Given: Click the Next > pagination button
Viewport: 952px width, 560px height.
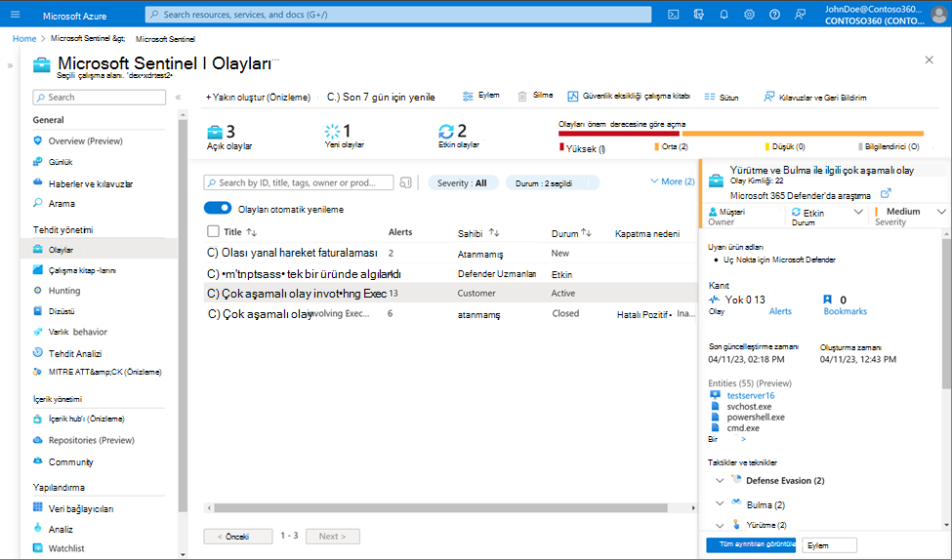Looking at the screenshot, I should coord(332,537).
